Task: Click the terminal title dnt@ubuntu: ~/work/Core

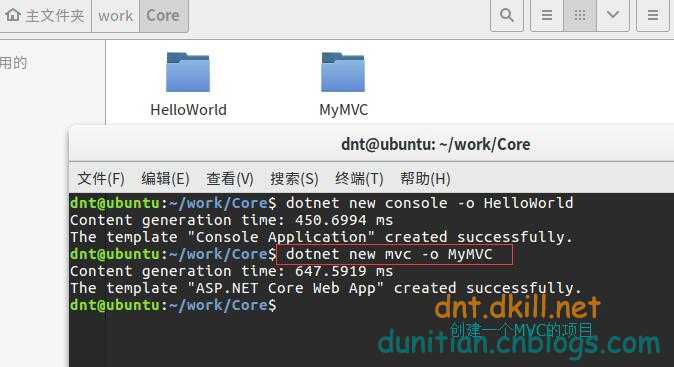Action: pos(435,144)
